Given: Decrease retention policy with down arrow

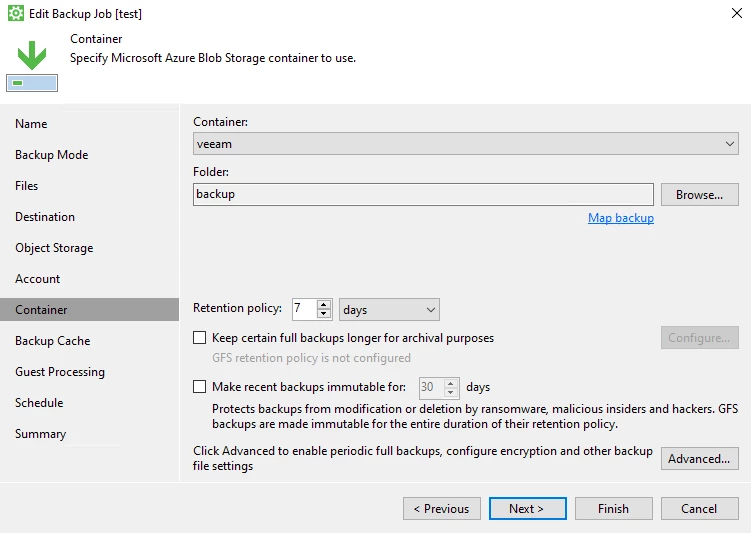Looking at the screenshot, I should pyautogui.click(x=324, y=314).
